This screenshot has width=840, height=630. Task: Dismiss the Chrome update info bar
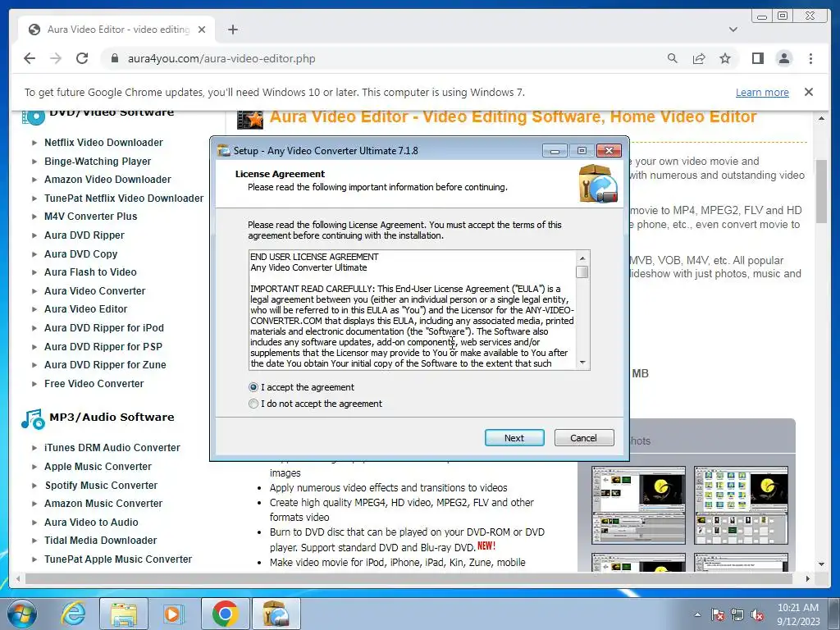(809, 92)
